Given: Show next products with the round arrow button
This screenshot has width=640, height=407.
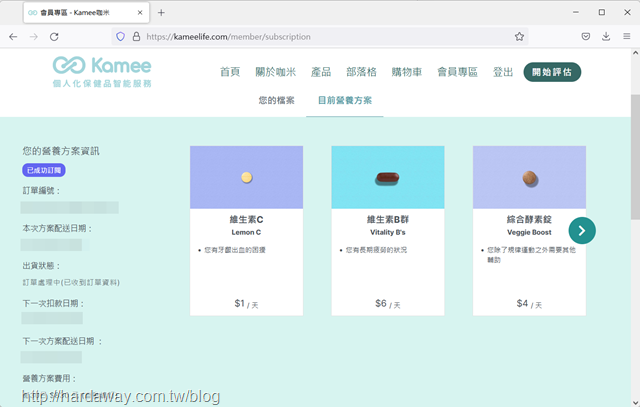Looking at the screenshot, I should pos(582,231).
